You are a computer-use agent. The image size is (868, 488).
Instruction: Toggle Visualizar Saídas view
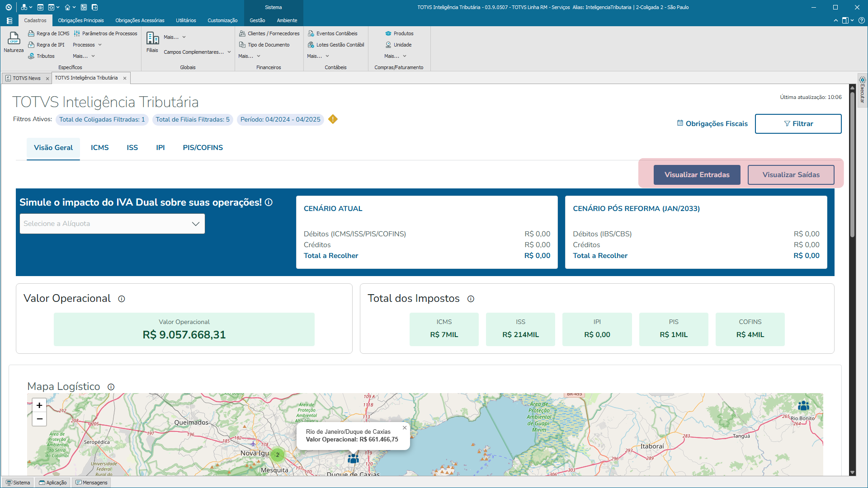point(791,175)
